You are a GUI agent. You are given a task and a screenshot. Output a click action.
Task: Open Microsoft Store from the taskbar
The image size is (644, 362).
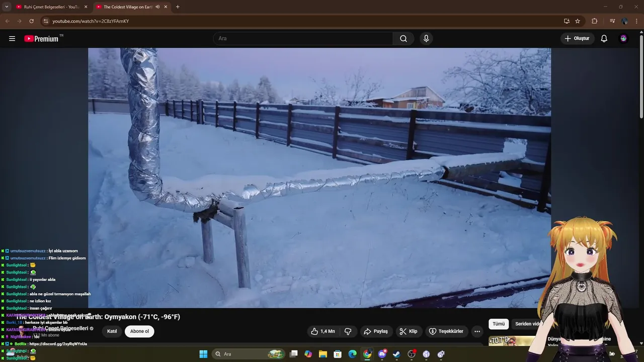coord(338,354)
